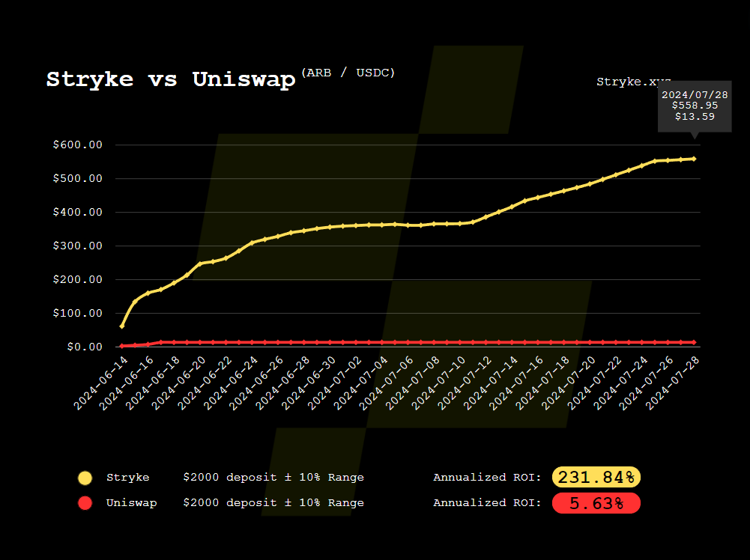This screenshot has height=560, width=750.
Task: Click the 2024-06-18 x-axis date label
Action: [153, 383]
